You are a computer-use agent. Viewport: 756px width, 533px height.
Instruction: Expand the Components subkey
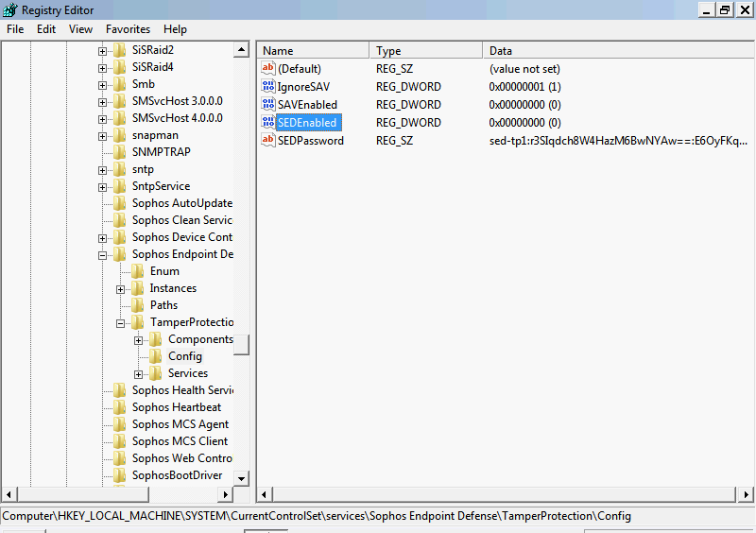(x=138, y=340)
